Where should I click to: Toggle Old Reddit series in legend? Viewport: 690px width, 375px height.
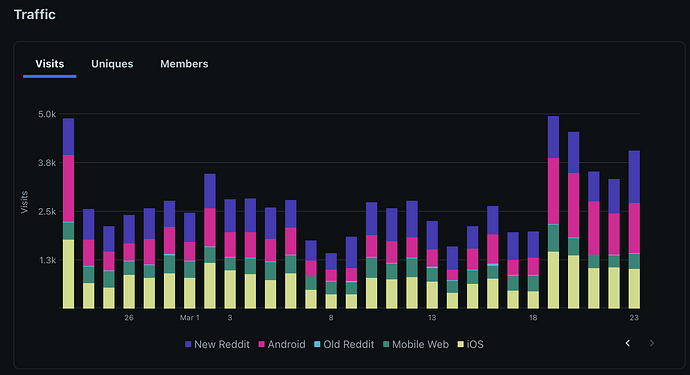click(x=344, y=344)
